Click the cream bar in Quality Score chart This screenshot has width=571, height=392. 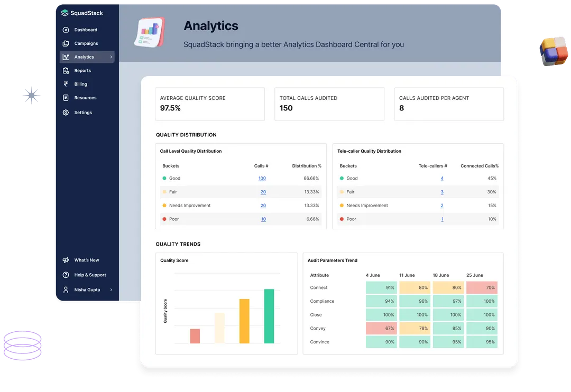click(219, 328)
